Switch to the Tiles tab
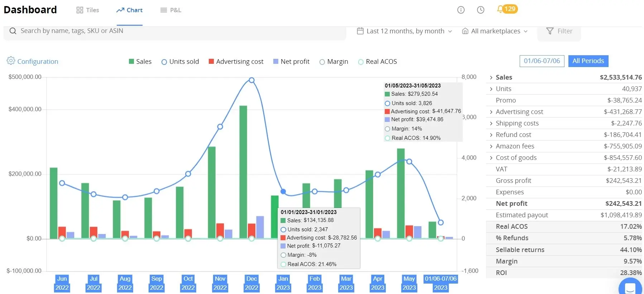 (x=88, y=10)
